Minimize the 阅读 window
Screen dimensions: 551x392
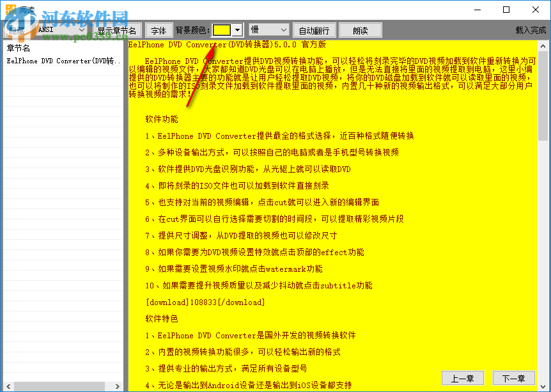477,10
